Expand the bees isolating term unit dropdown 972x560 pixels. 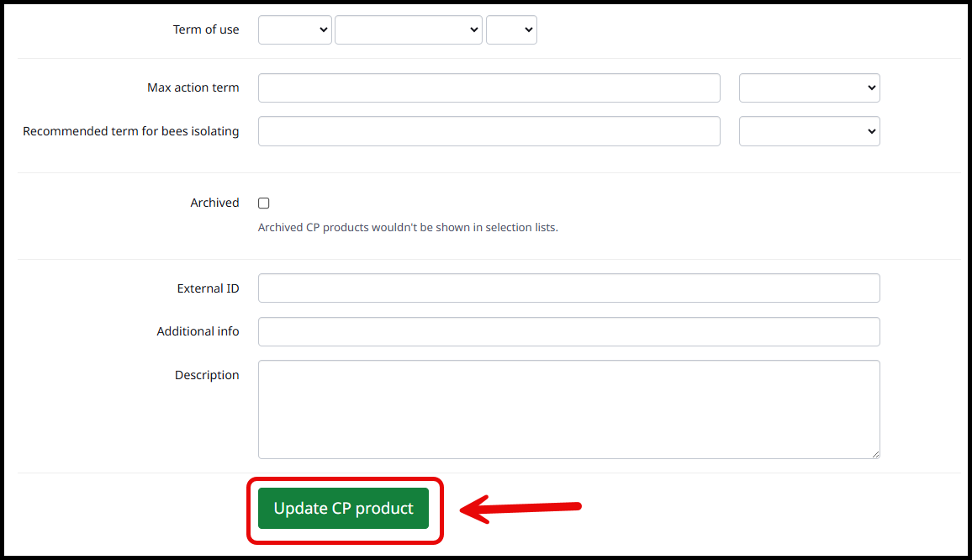[809, 131]
